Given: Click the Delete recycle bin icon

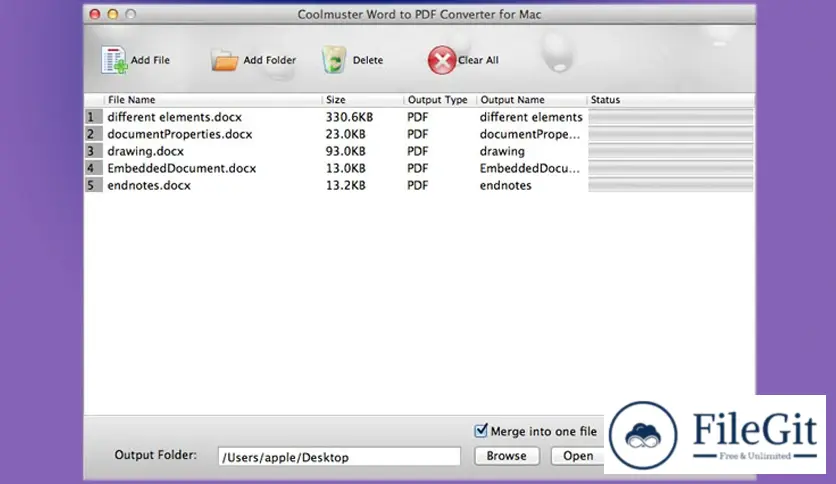Looking at the screenshot, I should pos(334,60).
